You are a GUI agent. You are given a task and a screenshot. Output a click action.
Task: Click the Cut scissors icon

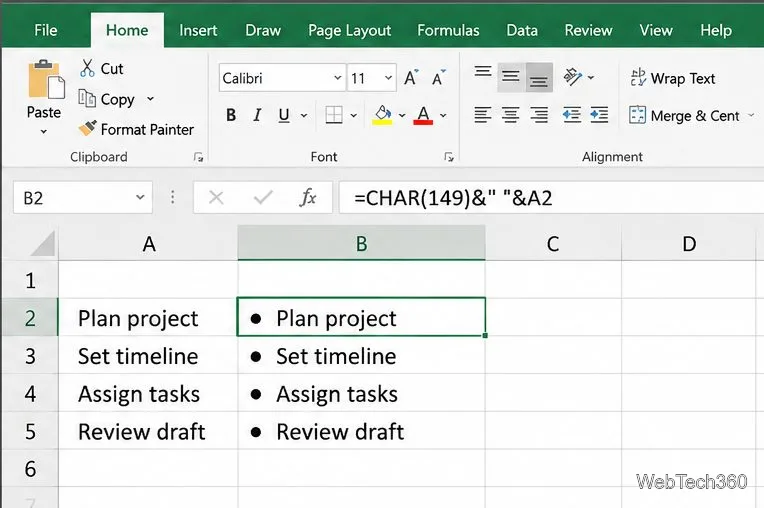tap(87, 68)
